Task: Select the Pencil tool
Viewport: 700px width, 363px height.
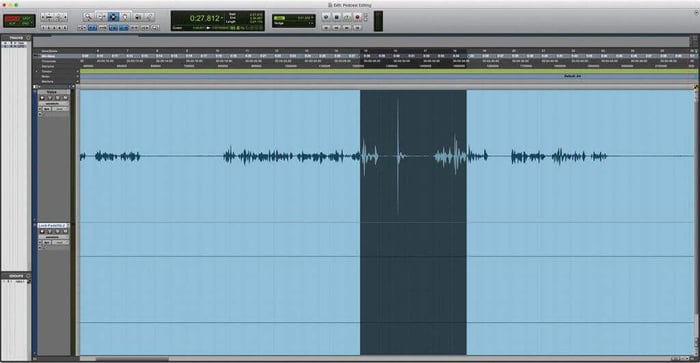Action: tap(149, 17)
